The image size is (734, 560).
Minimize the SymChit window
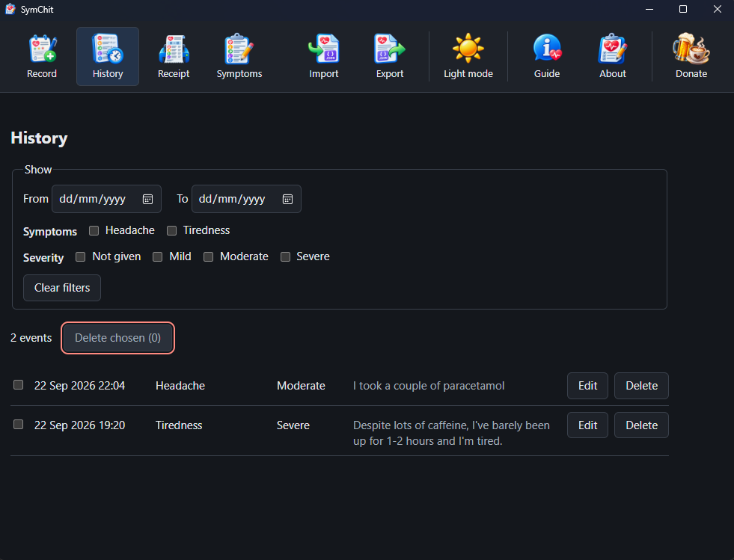click(x=649, y=10)
